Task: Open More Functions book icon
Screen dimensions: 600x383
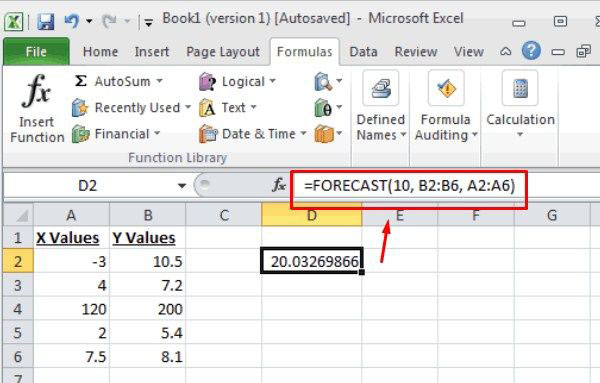Action: 324,134
